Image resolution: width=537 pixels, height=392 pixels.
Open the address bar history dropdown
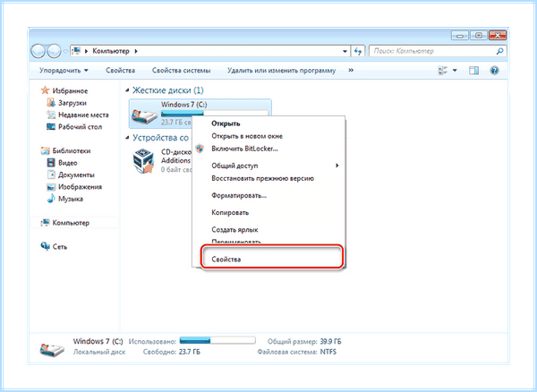345,51
